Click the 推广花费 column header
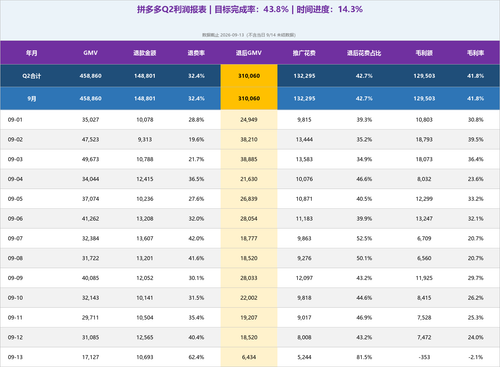This screenshot has height=367, width=500. (304, 53)
